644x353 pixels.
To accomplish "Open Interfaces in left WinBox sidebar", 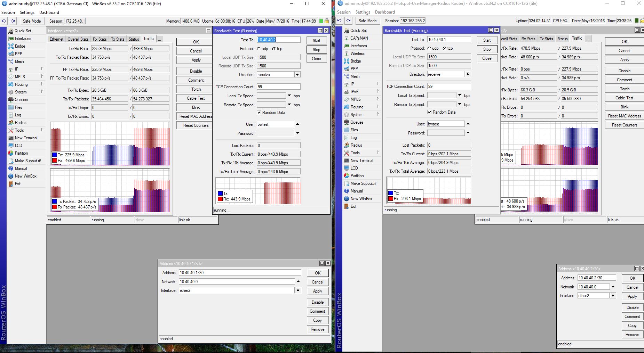I will point(23,39).
